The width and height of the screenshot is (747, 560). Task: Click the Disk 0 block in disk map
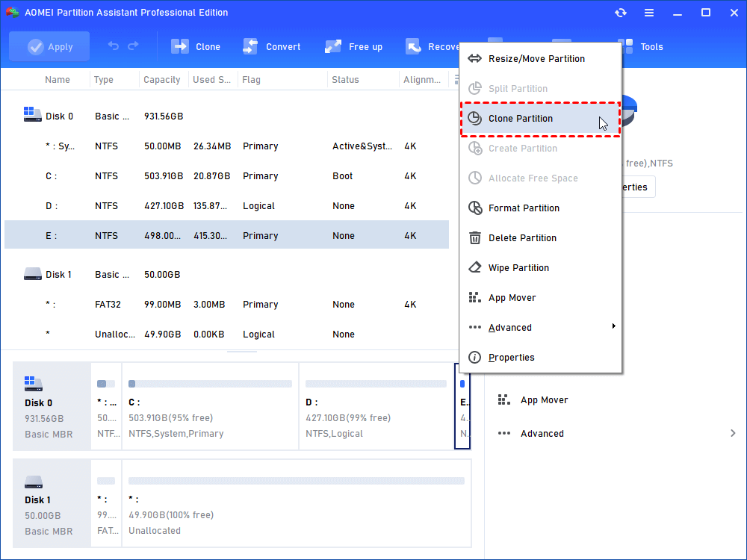(x=52, y=406)
